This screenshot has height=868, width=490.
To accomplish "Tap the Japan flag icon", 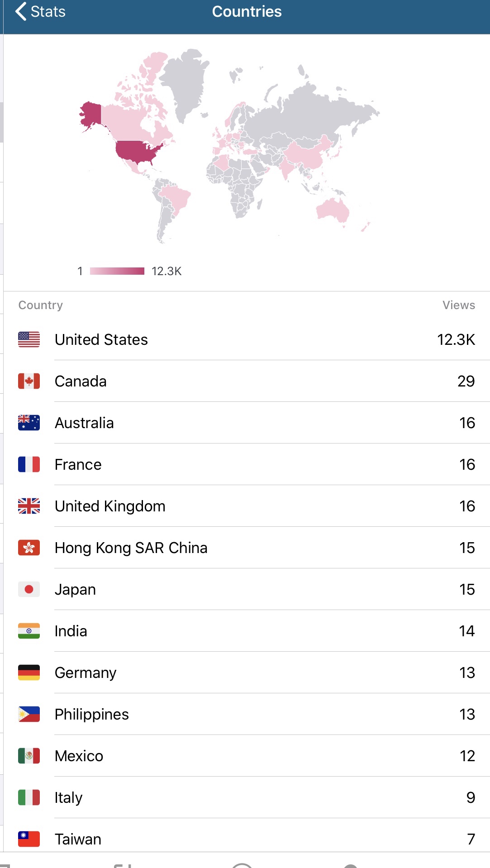I will click(x=29, y=589).
